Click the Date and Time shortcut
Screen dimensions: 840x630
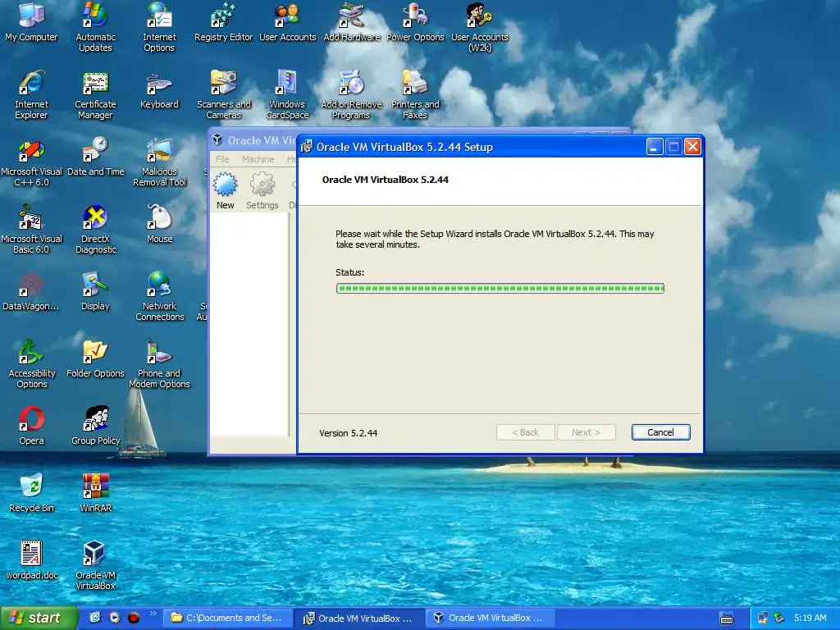point(95,157)
